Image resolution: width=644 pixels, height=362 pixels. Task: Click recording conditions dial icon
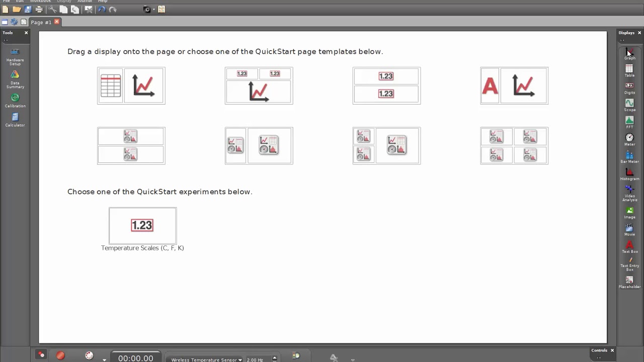pyautogui.click(x=89, y=355)
